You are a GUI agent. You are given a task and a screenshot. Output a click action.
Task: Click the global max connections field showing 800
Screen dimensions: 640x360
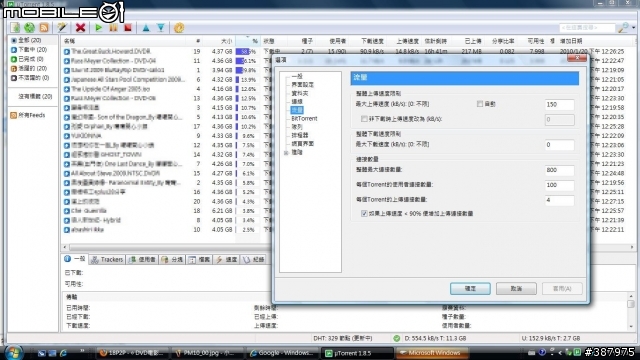[559, 170]
